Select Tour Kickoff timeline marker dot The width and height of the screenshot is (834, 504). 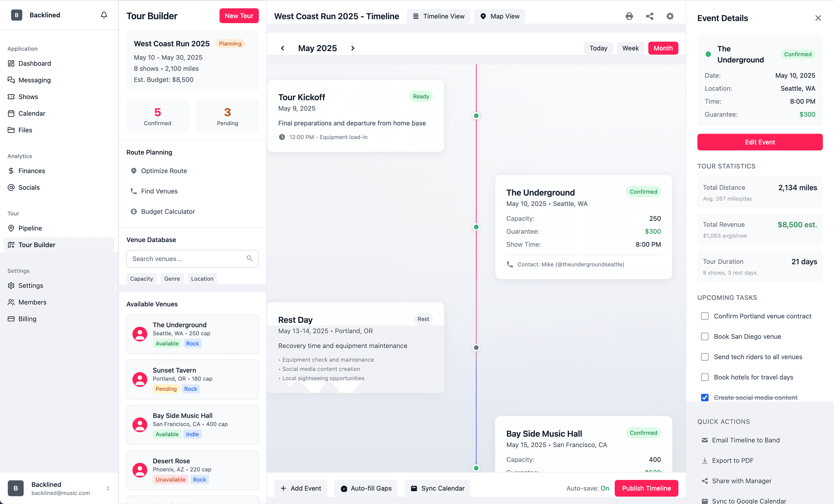476,116
